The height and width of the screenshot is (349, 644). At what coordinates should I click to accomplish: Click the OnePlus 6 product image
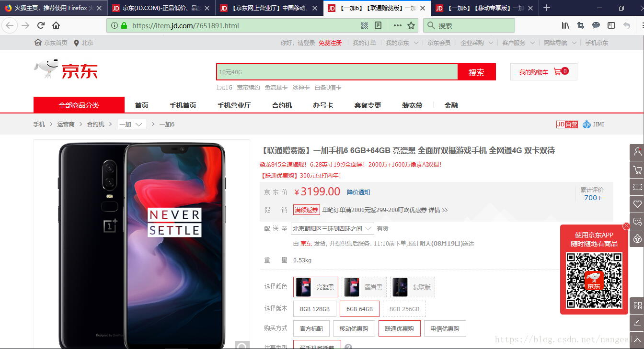point(142,244)
